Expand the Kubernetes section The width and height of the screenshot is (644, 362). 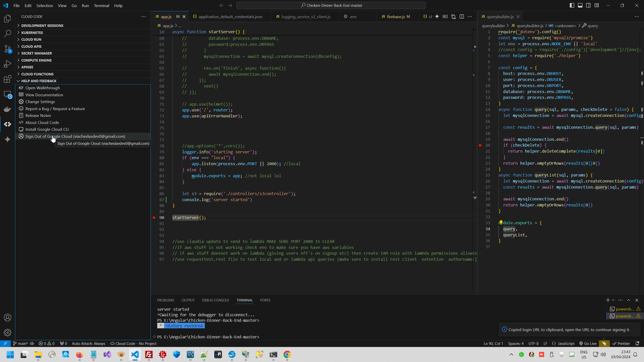click(x=32, y=32)
